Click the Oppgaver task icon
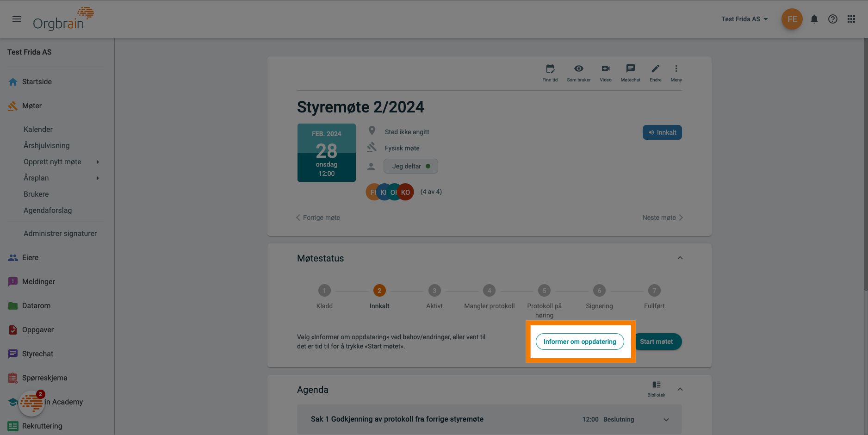The width and height of the screenshot is (868, 435). 13,329
